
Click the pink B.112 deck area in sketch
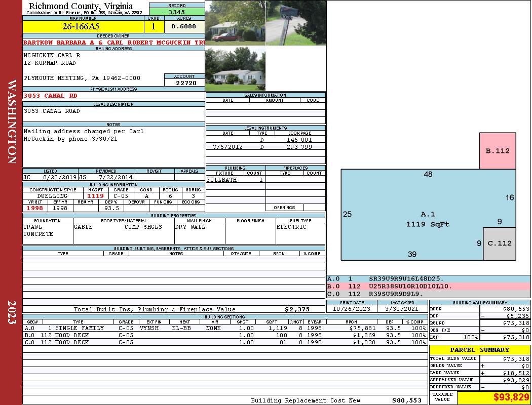[498, 151]
